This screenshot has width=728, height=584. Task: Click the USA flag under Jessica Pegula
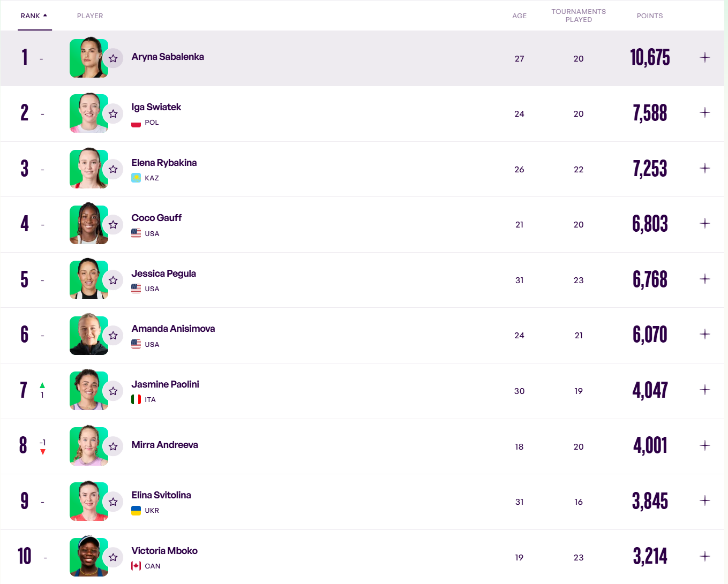[136, 289]
